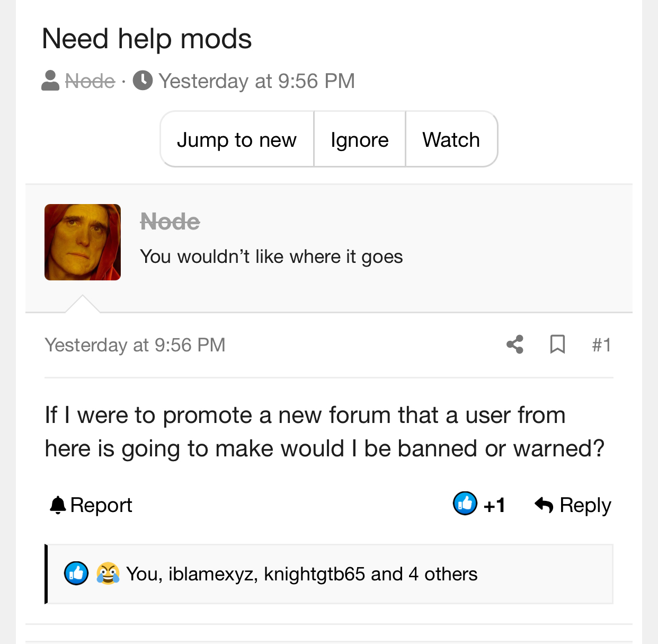Click the post timestamp Yesterday at 9:56 PM

point(135,345)
